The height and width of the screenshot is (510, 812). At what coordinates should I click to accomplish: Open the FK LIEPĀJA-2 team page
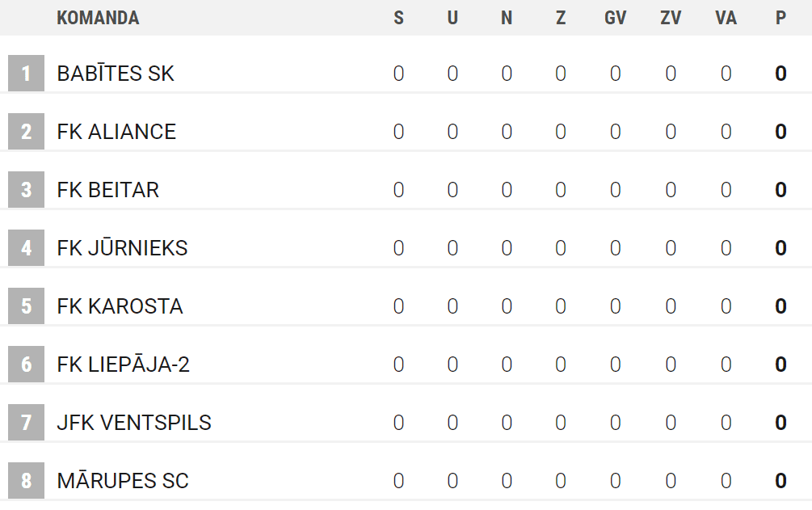click(124, 364)
